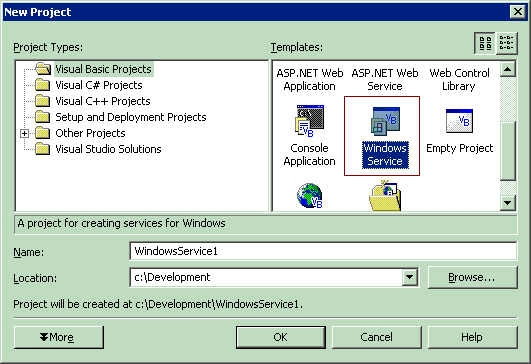
Task: Click the Name input field
Action: tap(323, 251)
